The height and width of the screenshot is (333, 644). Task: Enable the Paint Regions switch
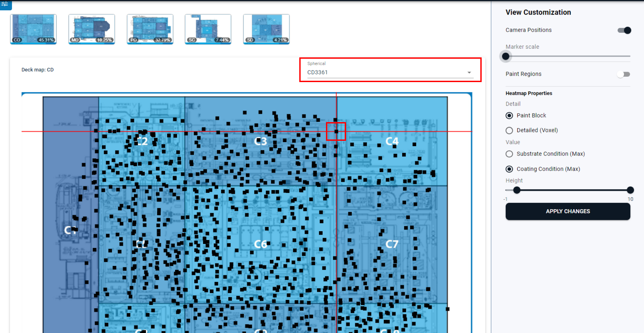click(623, 74)
